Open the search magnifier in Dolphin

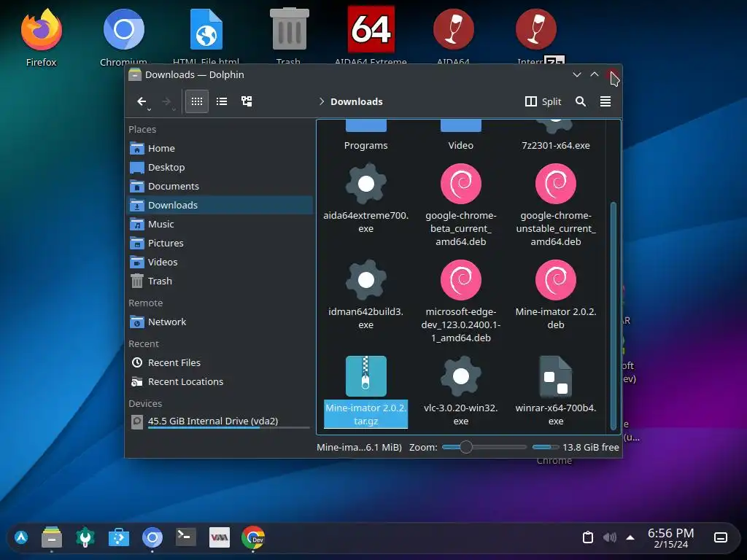[x=580, y=101]
